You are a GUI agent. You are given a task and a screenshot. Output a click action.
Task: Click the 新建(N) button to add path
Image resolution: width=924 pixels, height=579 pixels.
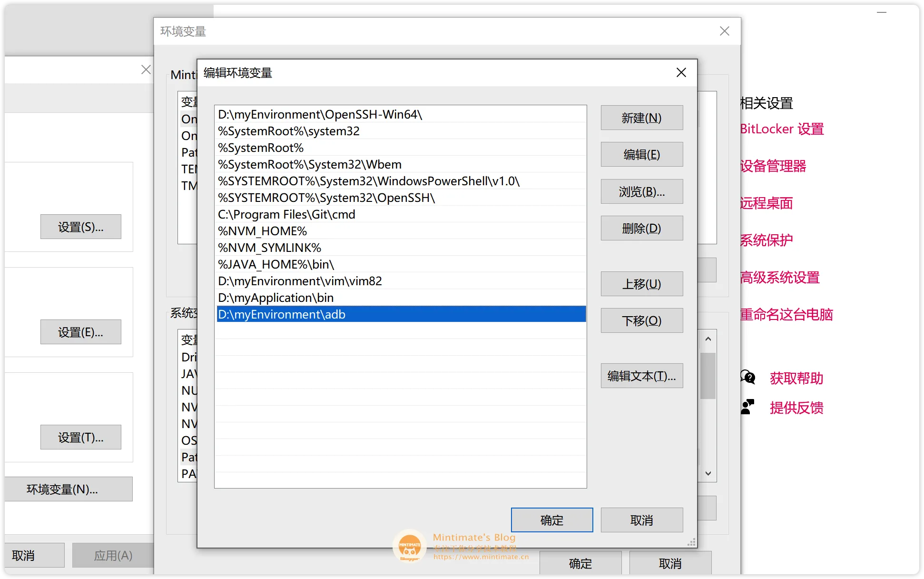tap(641, 118)
